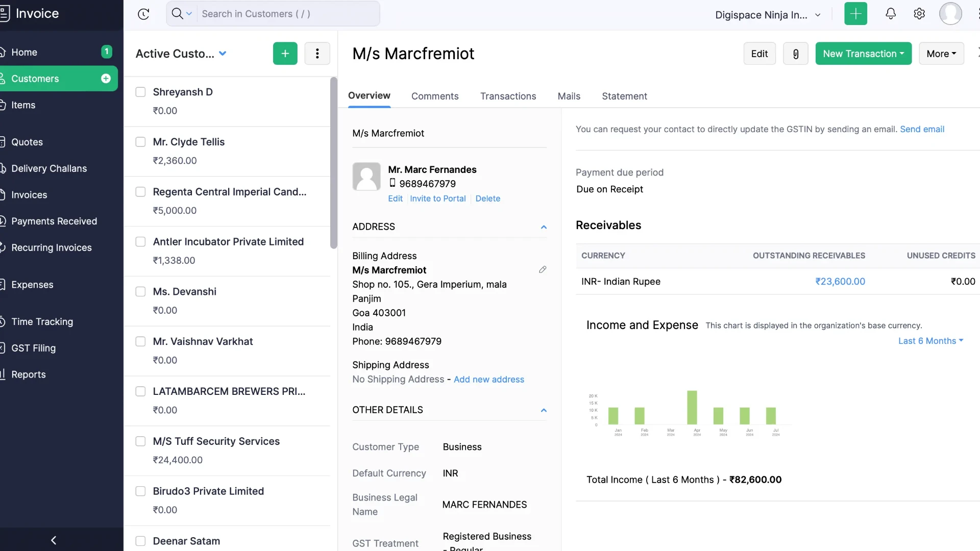Click the attachment paperclip icon
Viewport: 980px width, 551px height.
click(x=795, y=54)
